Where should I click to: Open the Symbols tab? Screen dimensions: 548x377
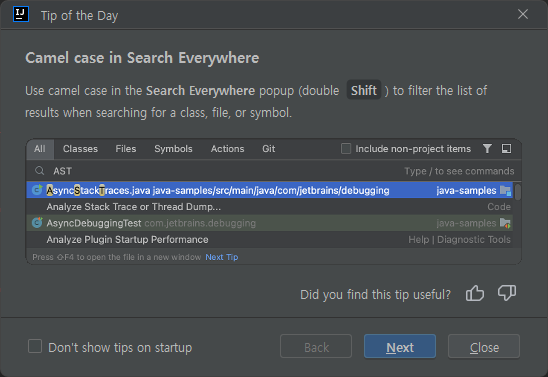tap(173, 149)
